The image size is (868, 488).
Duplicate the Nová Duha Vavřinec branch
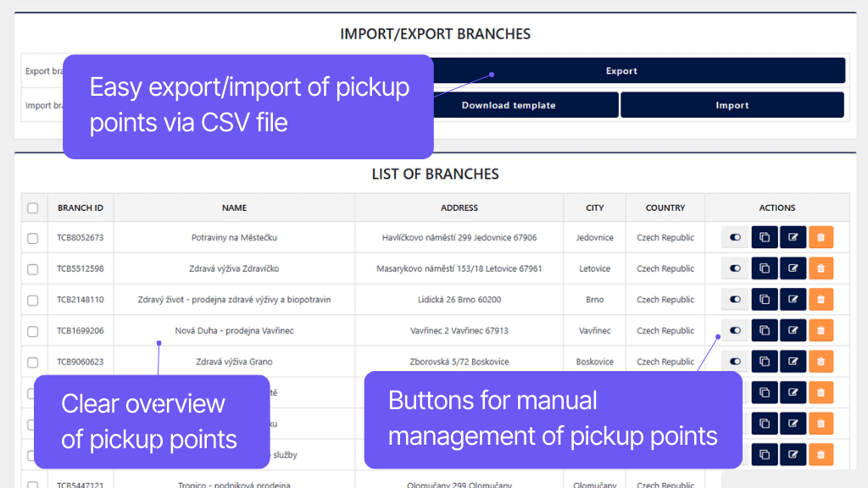[x=765, y=330]
